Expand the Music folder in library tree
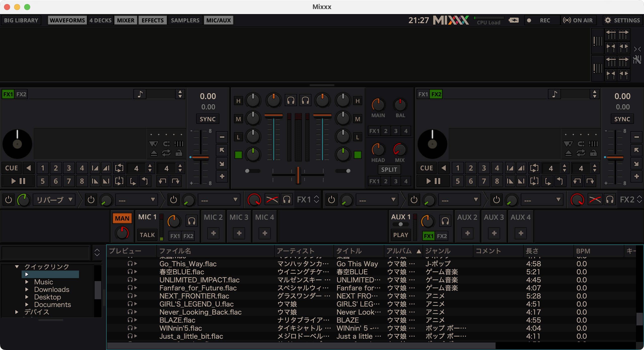The width and height of the screenshot is (644, 350). coord(27,282)
